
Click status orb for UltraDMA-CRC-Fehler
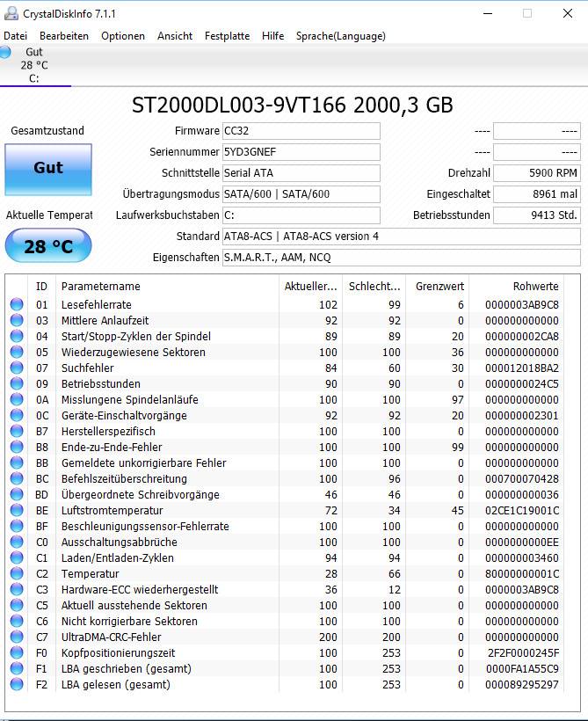17,637
